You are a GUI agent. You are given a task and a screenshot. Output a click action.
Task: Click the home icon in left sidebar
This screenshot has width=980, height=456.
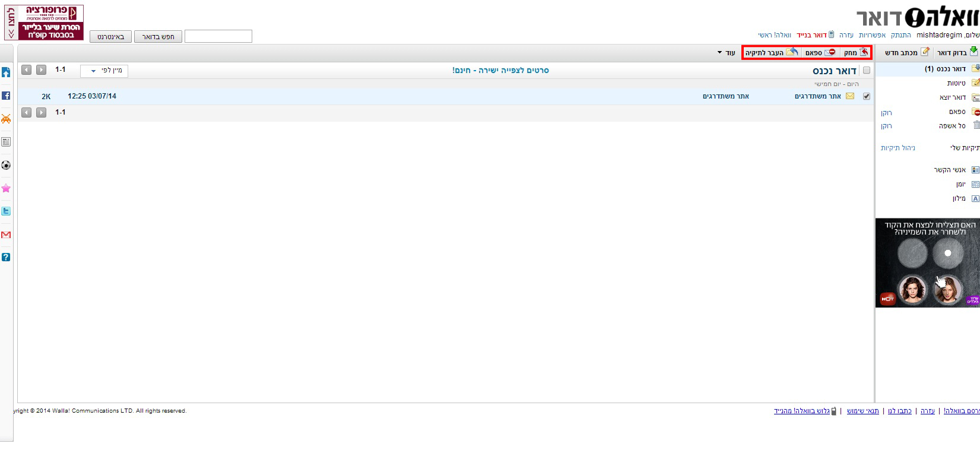(6, 72)
